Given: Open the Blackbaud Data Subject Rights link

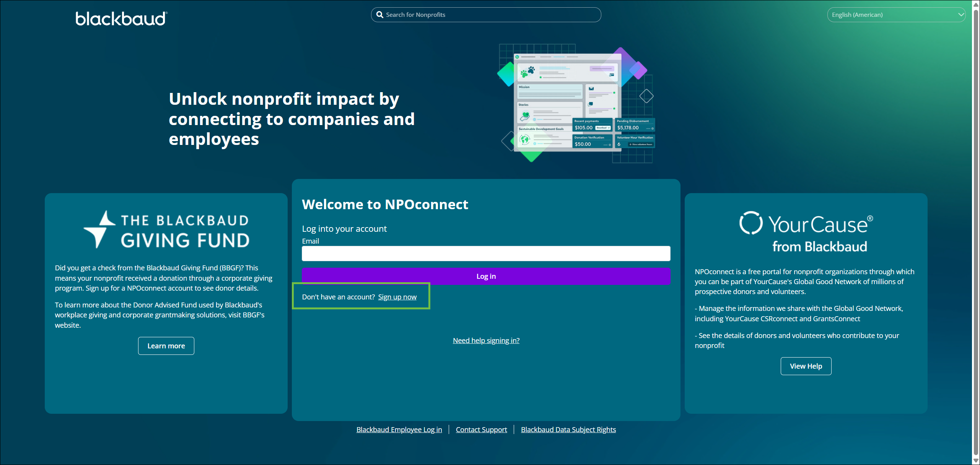Looking at the screenshot, I should tap(568, 429).
